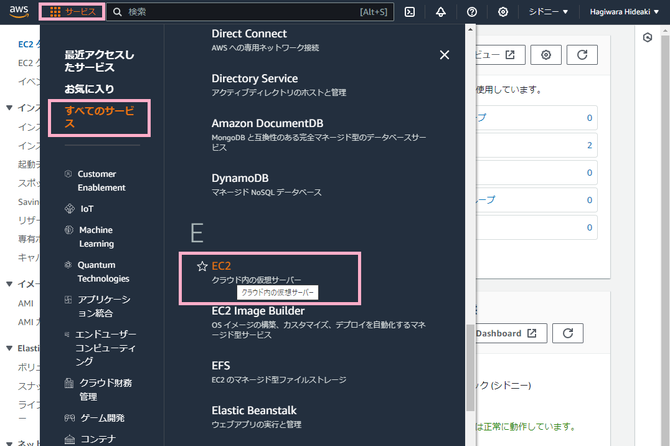This screenshot has height=446, width=670.
Task: Open Customer Enablement category
Action: coord(101,181)
